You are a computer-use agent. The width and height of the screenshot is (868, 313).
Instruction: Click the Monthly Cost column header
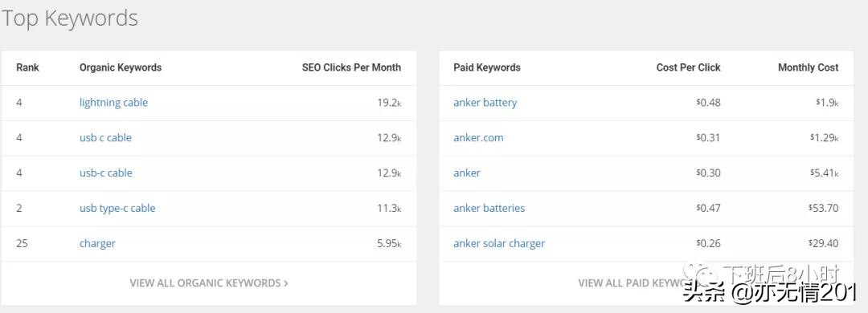(x=809, y=67)
